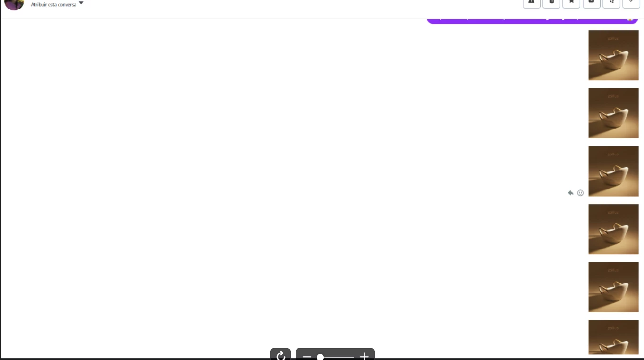Add emoji reaction to third image
Screen dimensions: 644x360
(x=580, y=193)
